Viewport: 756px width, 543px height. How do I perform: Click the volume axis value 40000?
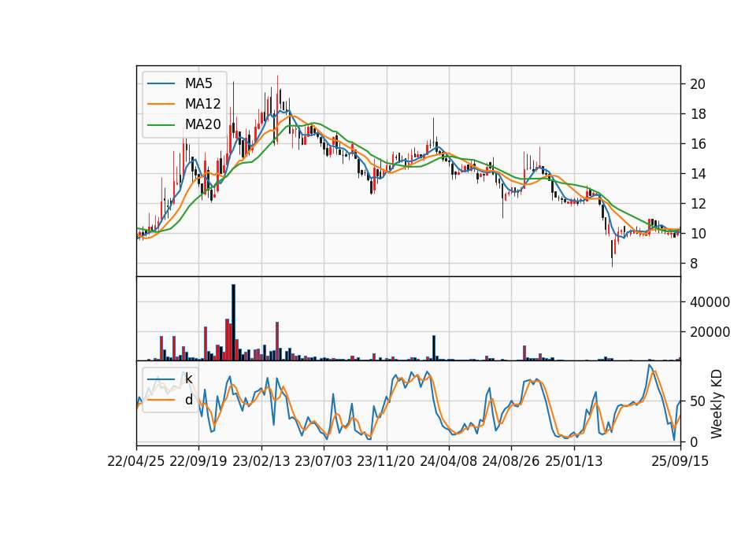tap(710, 302)
